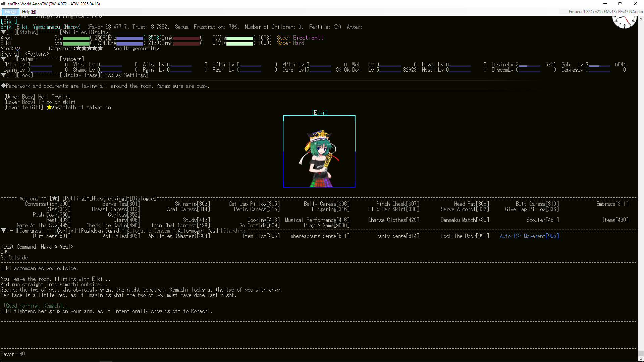Click the analog clock icon
This screenshot has height=362, width=644.
coord(624,21)
